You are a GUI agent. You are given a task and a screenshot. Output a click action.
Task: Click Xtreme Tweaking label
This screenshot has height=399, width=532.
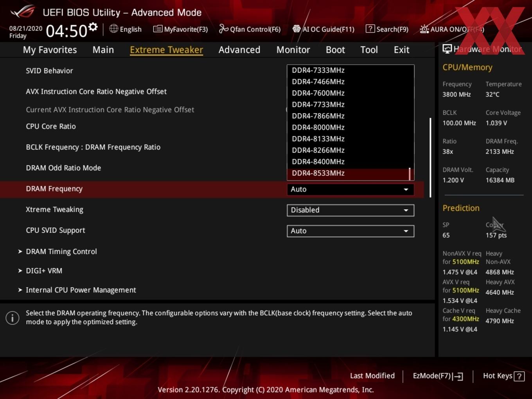click(x=55, y=210)
